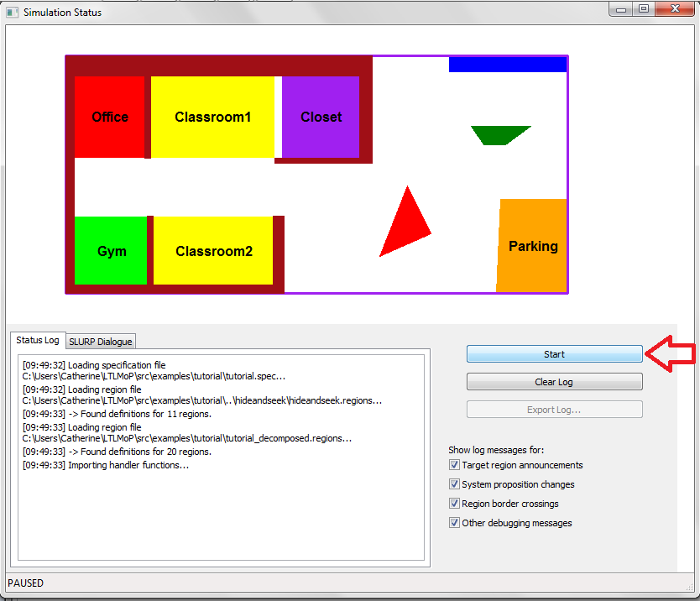Select the Status Log tab

(x=38, y=340)
